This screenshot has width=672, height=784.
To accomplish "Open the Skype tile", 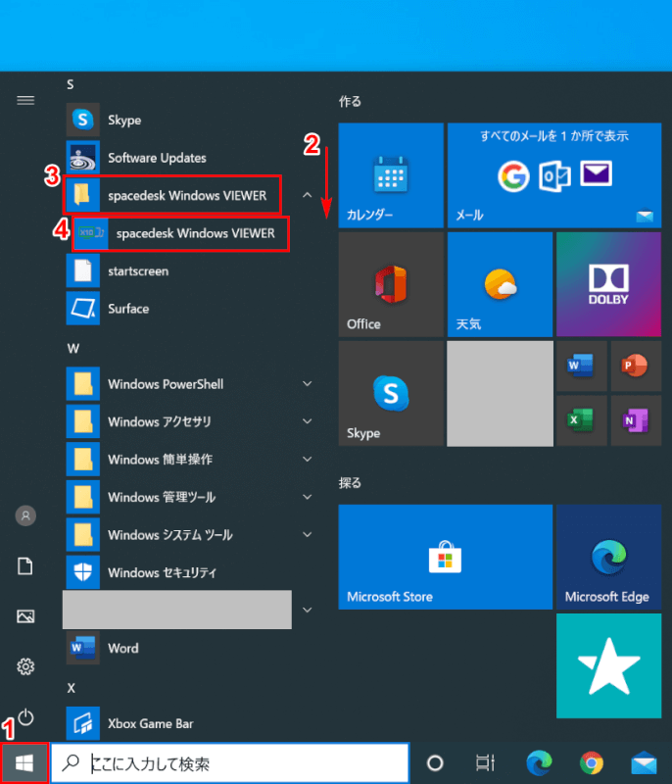I will (x=391, y=394).
